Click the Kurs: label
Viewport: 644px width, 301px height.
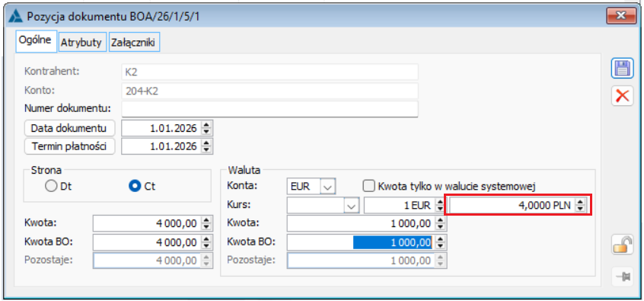point(238,204)
